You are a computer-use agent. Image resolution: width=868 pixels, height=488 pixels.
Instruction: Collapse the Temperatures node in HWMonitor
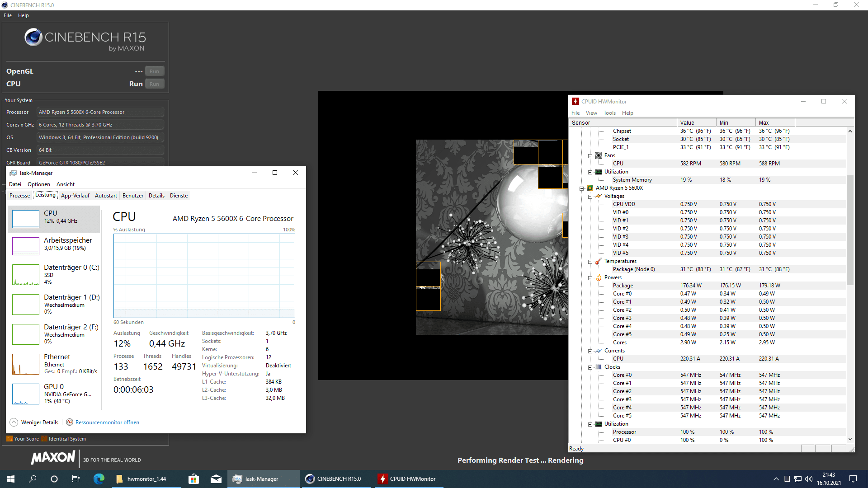[590, 262]
